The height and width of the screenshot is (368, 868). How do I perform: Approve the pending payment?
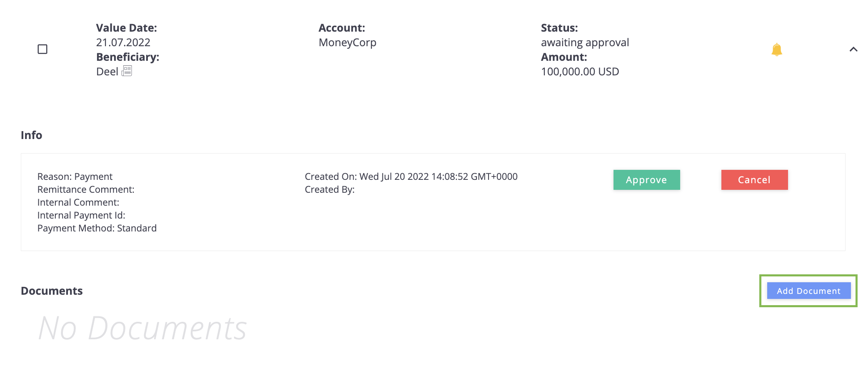pyautogui.click(x=646, y=180)
